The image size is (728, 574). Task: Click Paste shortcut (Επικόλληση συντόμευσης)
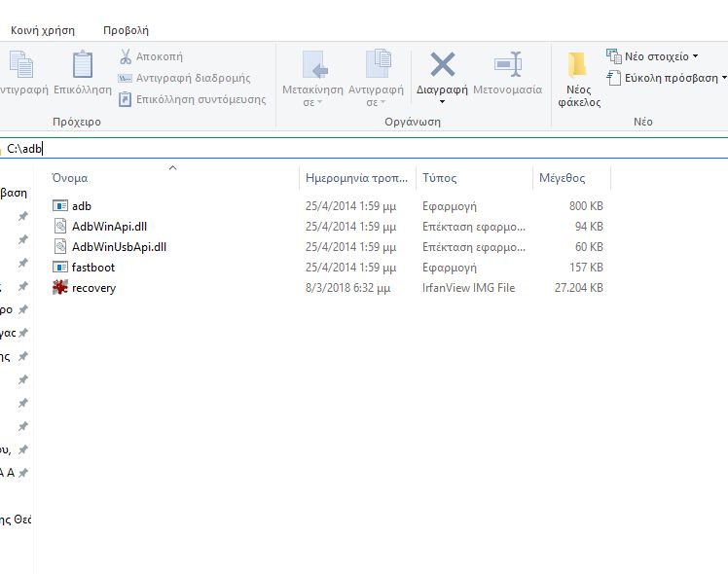tap(192, 99)
